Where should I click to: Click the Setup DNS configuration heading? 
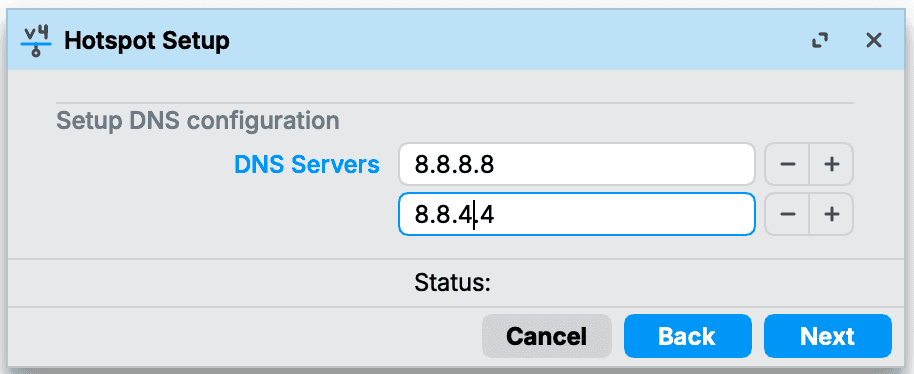pyautogui.click(x=198, y=121)
